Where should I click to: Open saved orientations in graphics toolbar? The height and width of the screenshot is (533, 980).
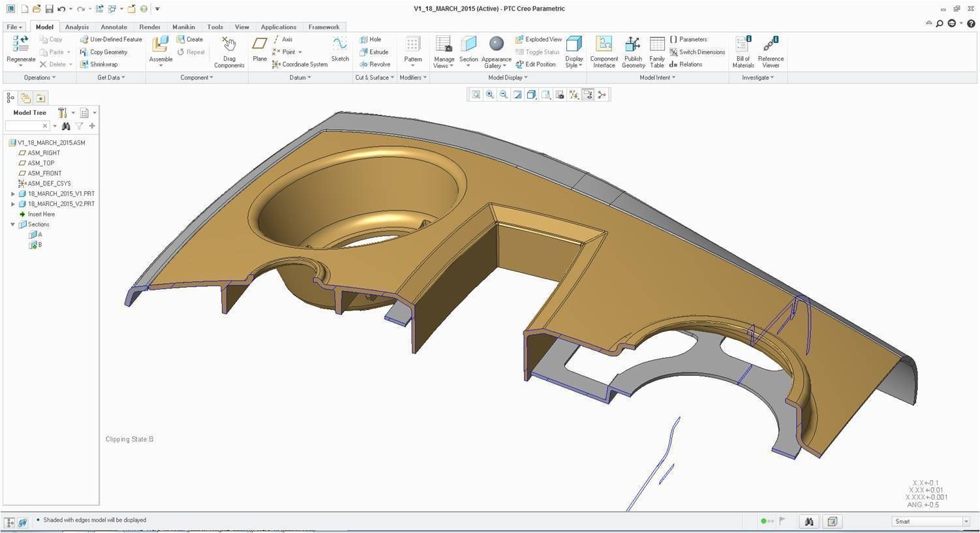point(545,95)
